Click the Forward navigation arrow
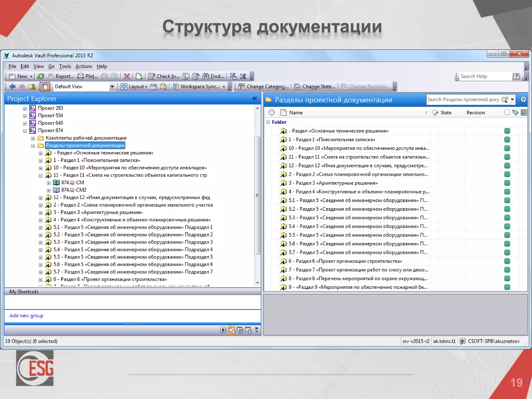This screenshot has width=532, height=399. click(22, 87)
